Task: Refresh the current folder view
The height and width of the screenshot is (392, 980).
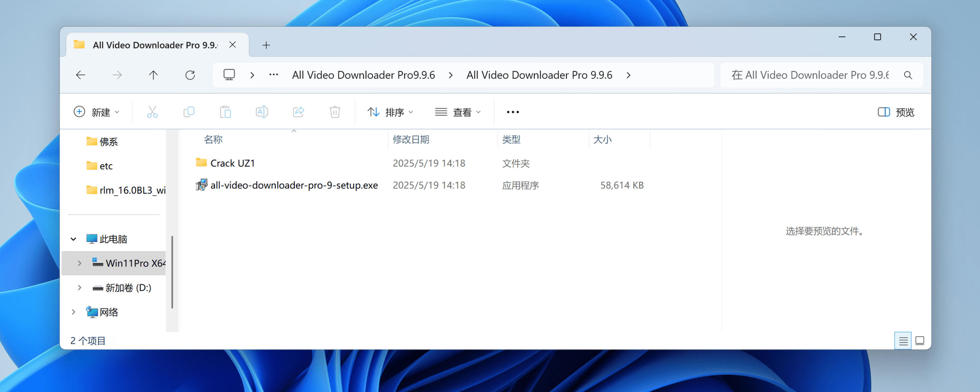Action: [190, 75]
